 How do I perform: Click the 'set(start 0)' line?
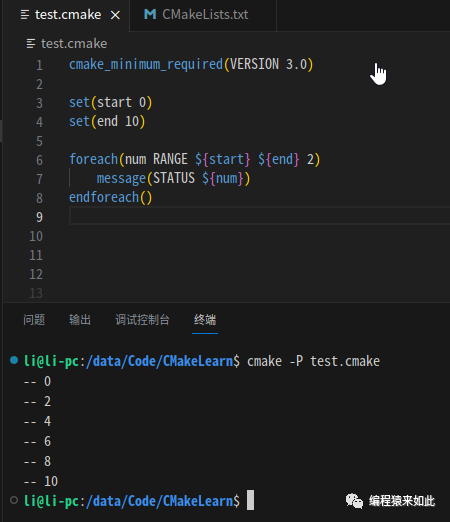[111, 102]
